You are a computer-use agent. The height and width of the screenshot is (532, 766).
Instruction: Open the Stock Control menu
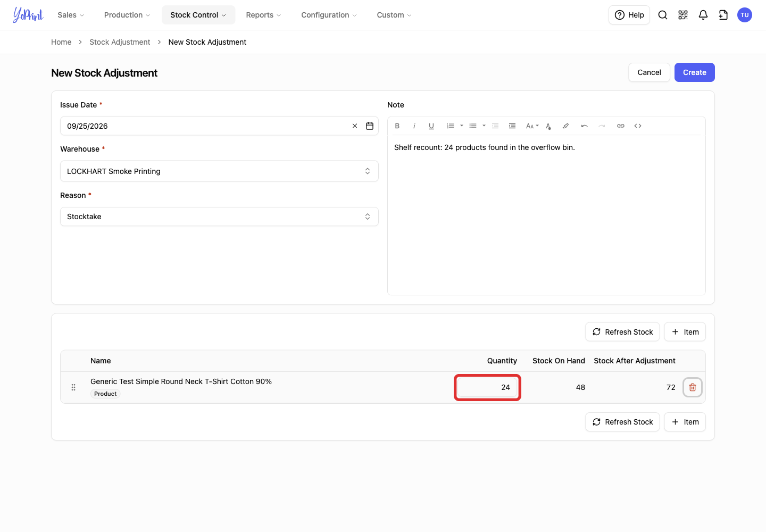(x=198, y=15)
